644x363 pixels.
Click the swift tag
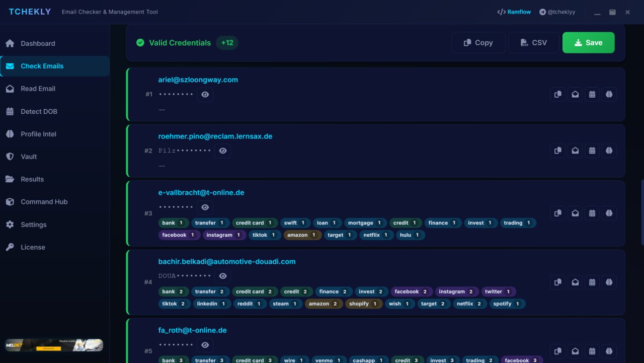(x=295, y=223)
